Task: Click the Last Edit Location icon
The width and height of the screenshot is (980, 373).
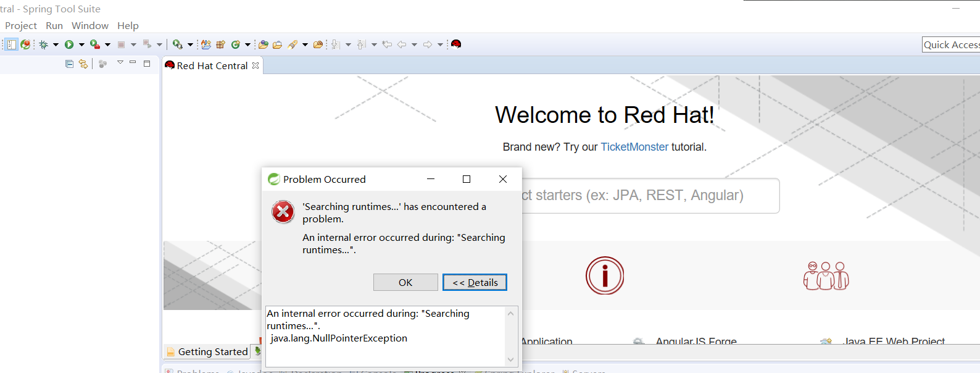Action: tap(387, 44)
